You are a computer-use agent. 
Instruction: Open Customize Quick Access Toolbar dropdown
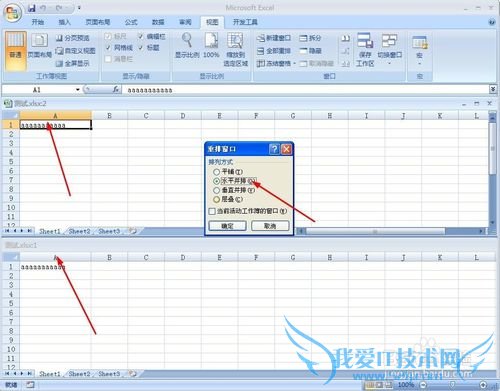(x=79, y=8)
